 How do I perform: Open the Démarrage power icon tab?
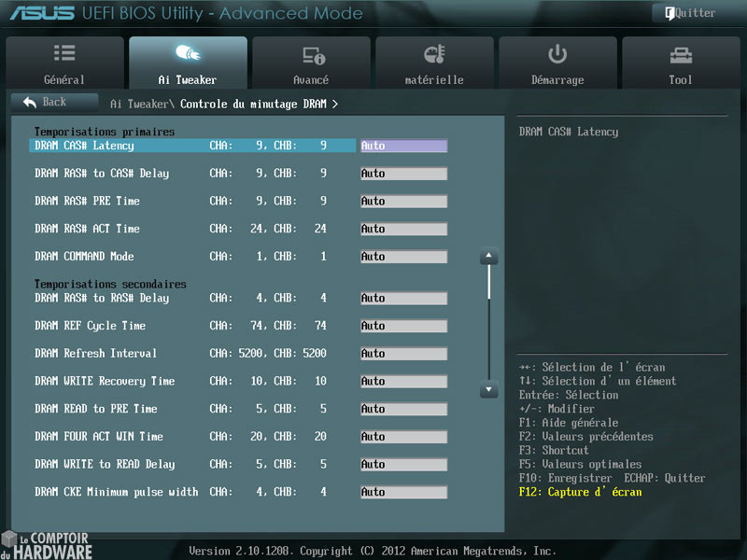557,54
